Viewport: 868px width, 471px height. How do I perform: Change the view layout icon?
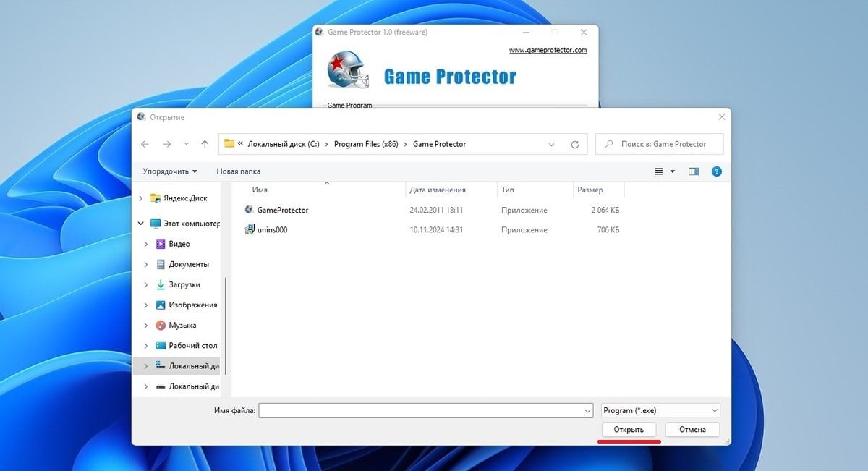(x=659, y=171)
